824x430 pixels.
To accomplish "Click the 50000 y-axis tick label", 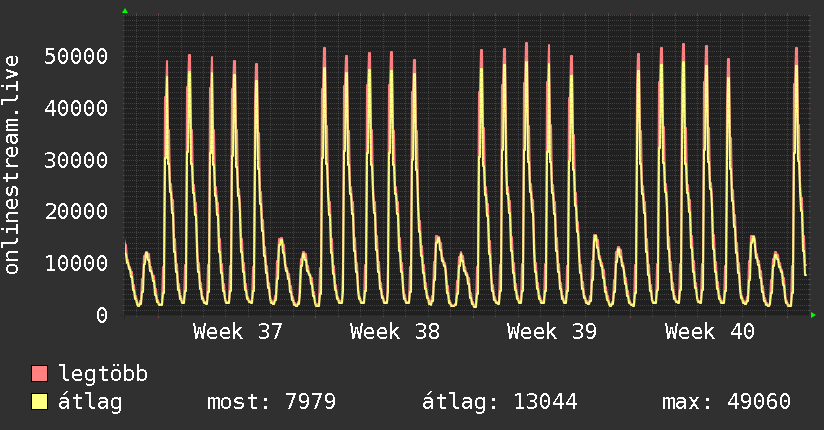I will click(x=76, y=56).
